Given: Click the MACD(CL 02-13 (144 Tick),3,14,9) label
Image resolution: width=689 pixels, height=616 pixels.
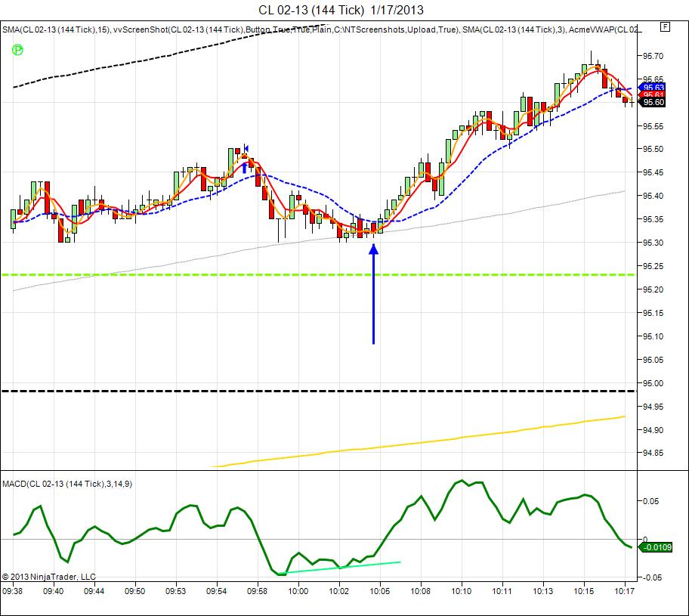Looking at the screenshot, I should tap(67, 484).
